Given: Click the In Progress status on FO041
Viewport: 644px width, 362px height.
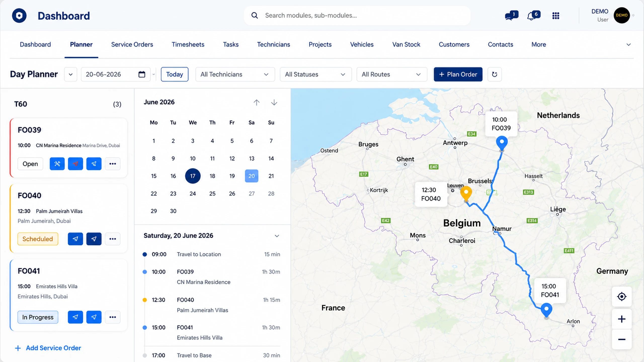Looking at the screenshot, I should click(x=38, y=317).
